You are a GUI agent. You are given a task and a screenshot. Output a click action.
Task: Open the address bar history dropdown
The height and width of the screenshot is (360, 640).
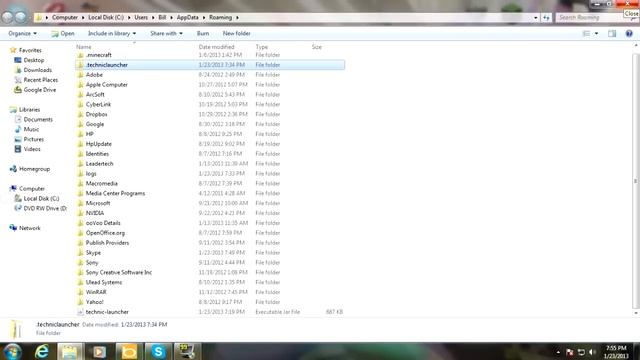(x=536, y=18)
